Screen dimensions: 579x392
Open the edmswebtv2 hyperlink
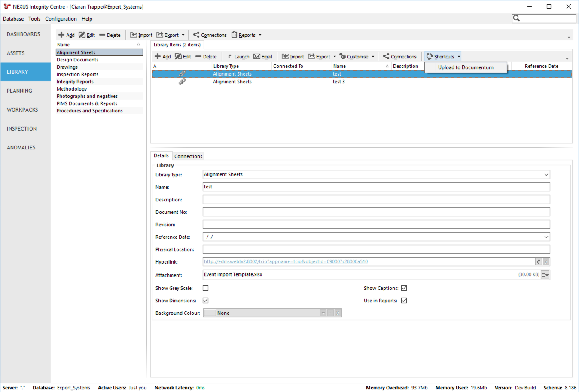pos(286,262)
